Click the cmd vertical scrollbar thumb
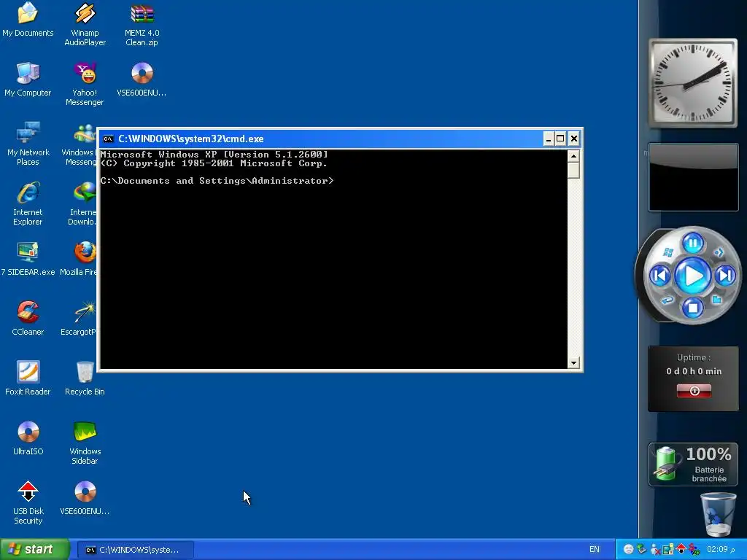The image size is (747, 560). (x=573, y=171)
